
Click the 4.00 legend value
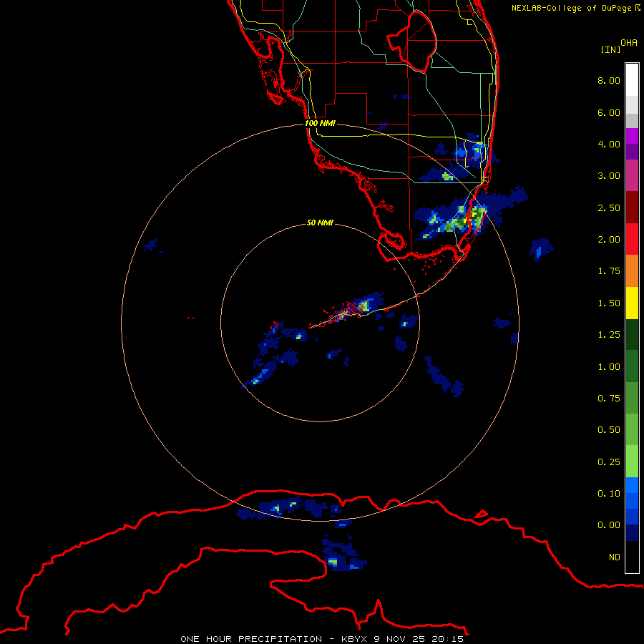(609, 144)
